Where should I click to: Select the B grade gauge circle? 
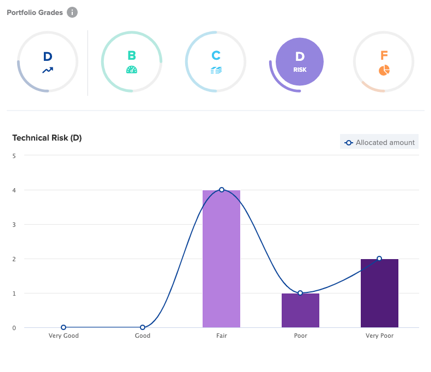(x=132, y=62)
